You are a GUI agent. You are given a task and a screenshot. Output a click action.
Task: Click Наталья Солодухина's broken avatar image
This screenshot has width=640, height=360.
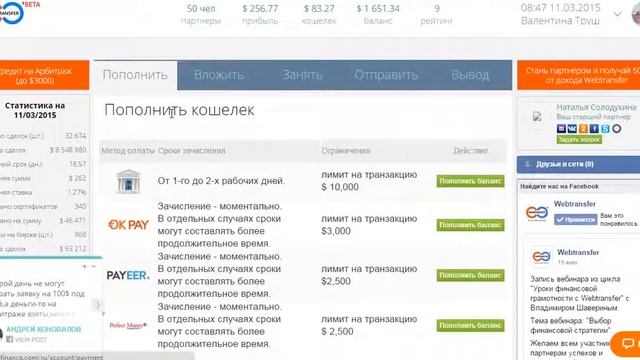[537, 117]
